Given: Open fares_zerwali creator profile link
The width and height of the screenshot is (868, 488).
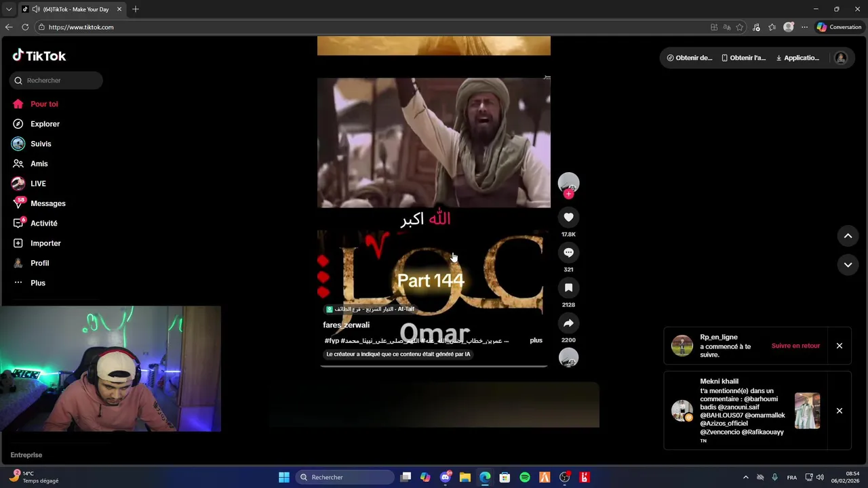Looking at the screenshot, I should 347,325.
